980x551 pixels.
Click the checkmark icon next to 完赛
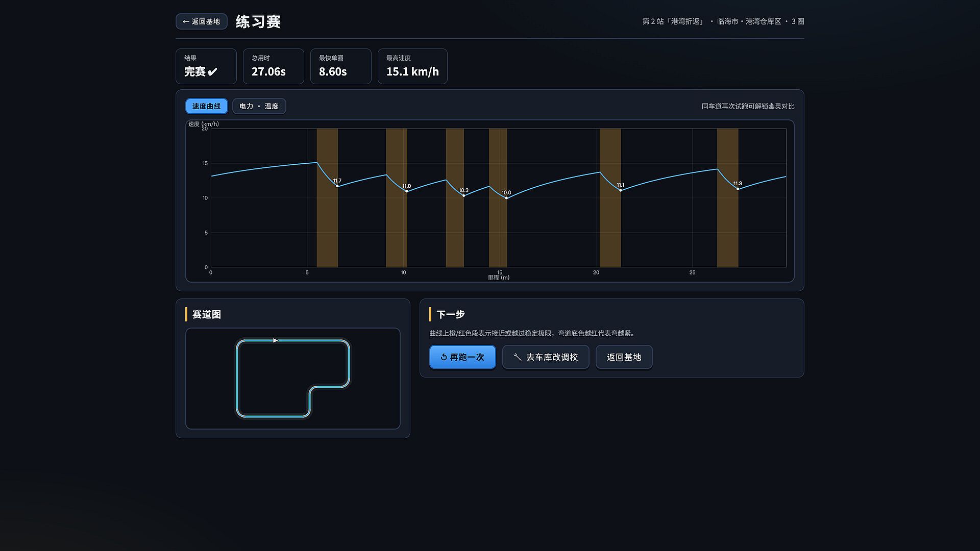(213, 72)
